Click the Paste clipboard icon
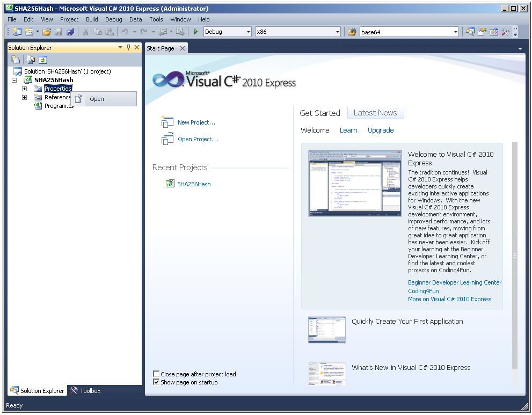 (x=110, y=32)
